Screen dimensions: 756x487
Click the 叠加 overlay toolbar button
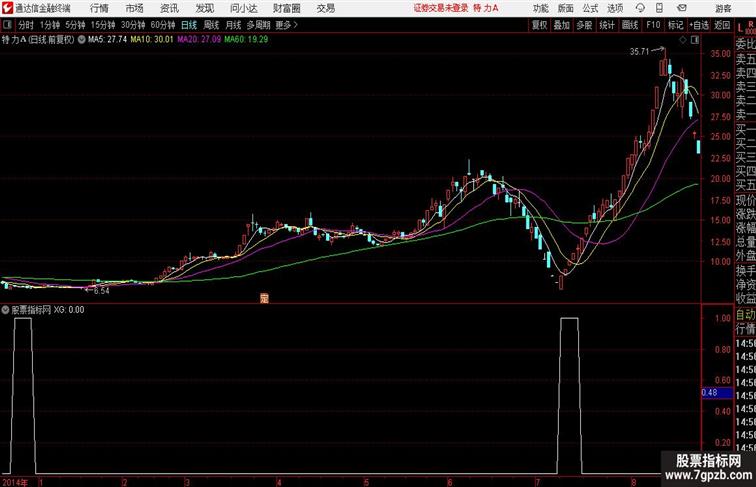click(562, 25)
